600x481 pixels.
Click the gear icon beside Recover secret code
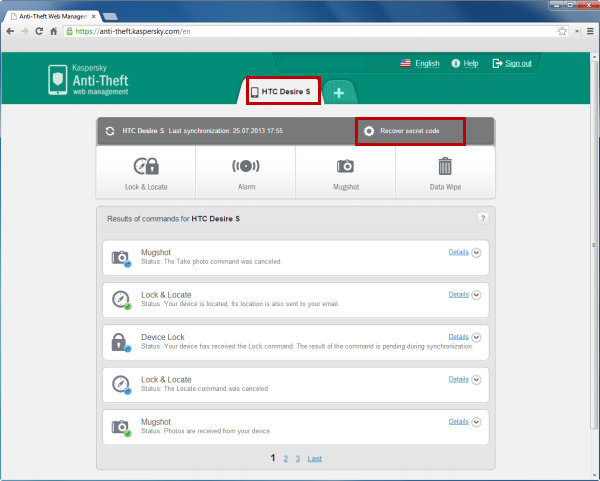[369, 131]
